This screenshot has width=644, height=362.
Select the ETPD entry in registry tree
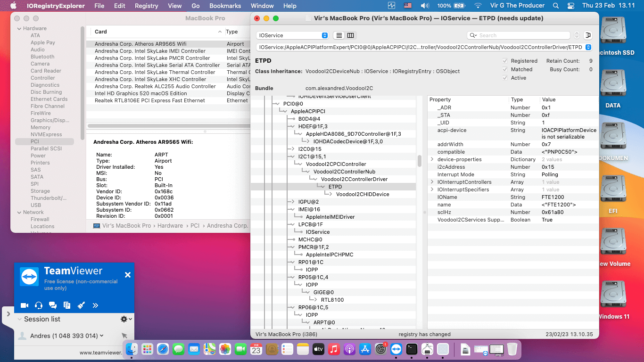click(x=335, y=187)
